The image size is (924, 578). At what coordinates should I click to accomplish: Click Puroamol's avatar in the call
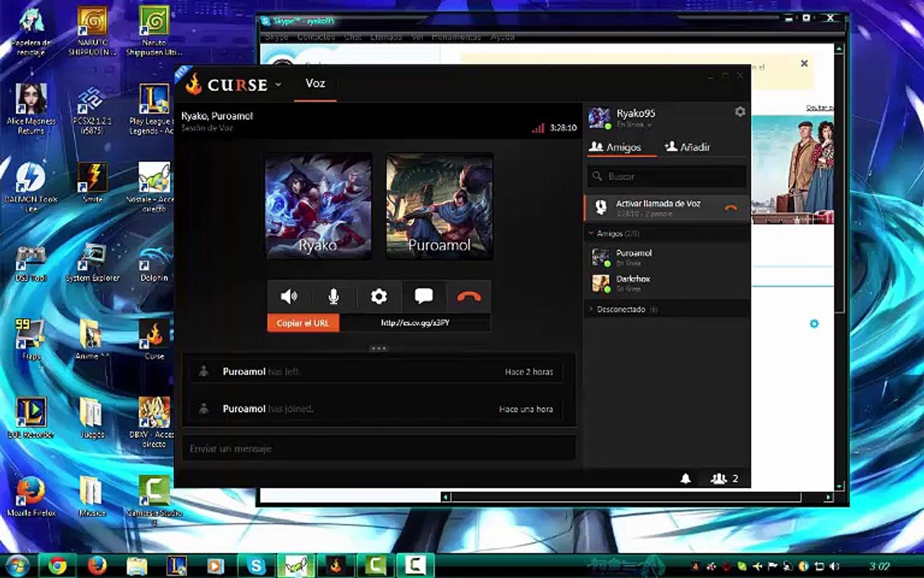point(440,206)
